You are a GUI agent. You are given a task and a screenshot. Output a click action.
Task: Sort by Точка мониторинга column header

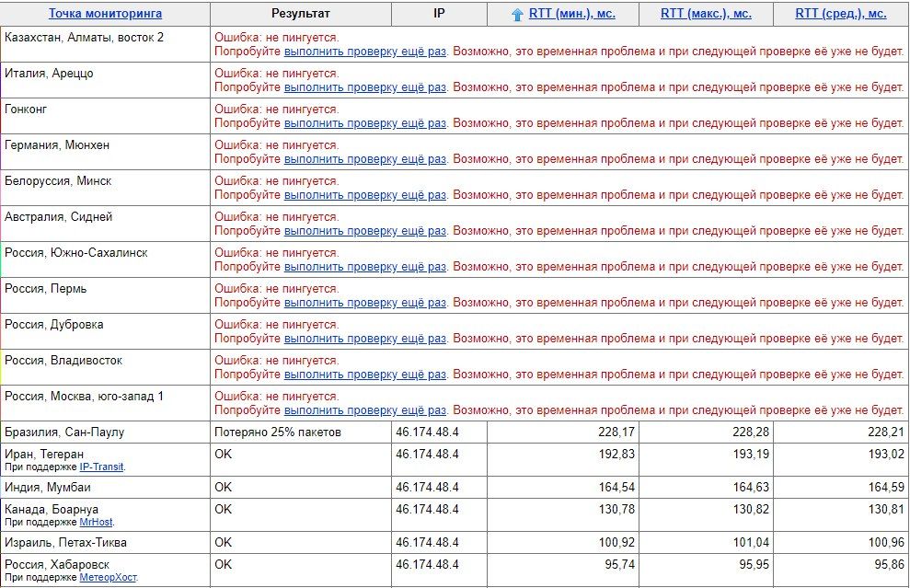pyautogui.click(x=105, y=14)
